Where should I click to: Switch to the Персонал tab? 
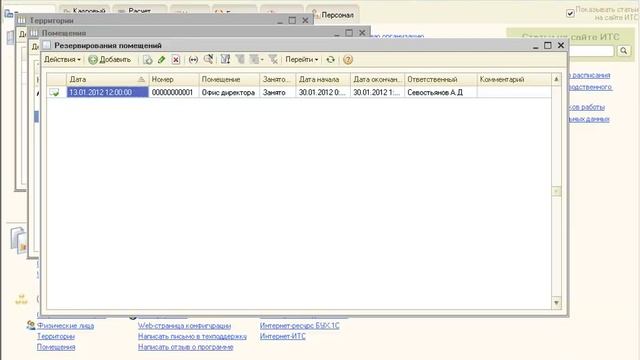[x=333, y=15]
